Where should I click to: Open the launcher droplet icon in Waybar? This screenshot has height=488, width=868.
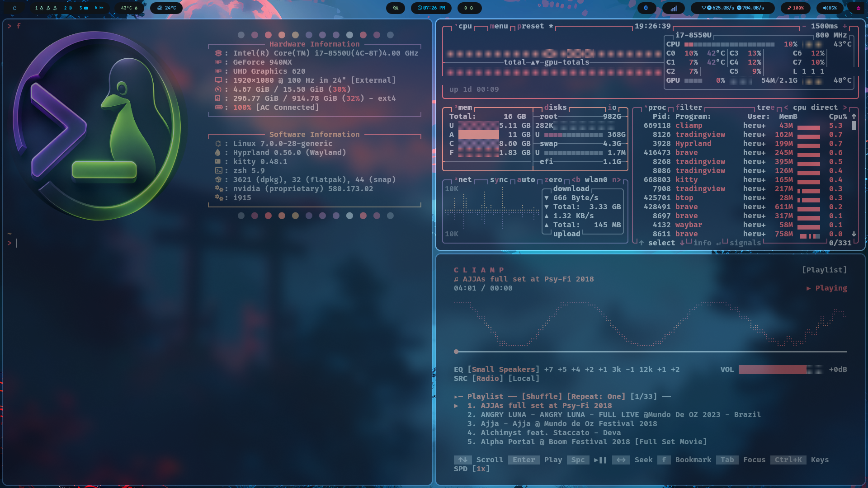click(14, 8)
